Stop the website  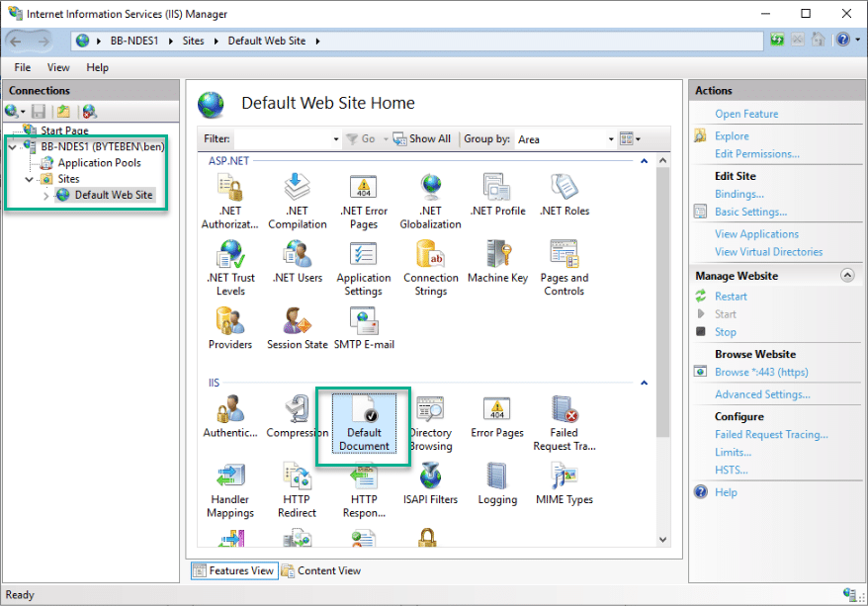pyautogui.click(x=726, y=332)
